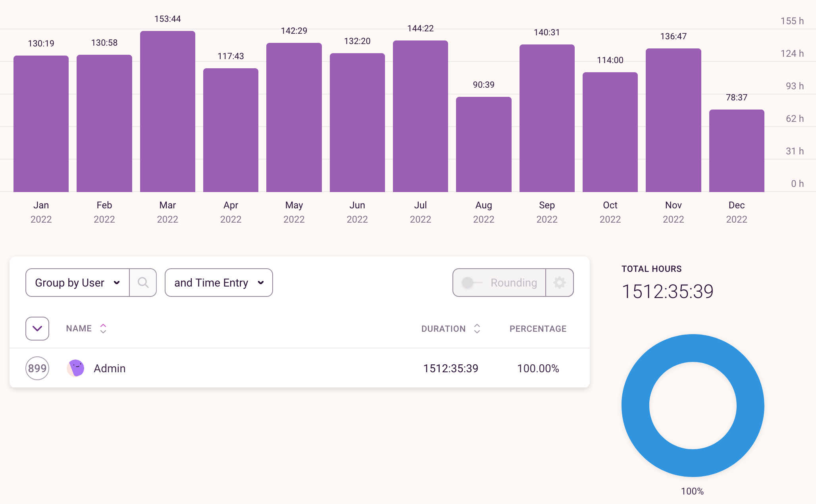Click the Admin user avatar
This screenshot has height=504, width=816.
75,368
